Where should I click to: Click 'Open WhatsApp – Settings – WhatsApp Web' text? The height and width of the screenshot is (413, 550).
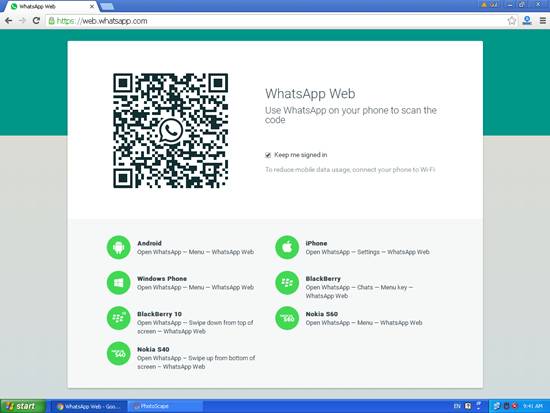[x=367, y=252]
